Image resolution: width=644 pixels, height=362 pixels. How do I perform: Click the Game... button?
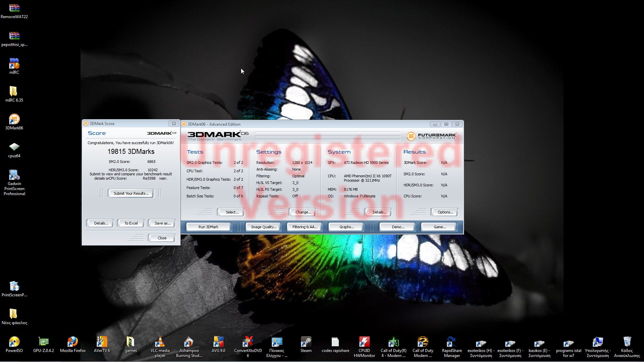point(439,227)
